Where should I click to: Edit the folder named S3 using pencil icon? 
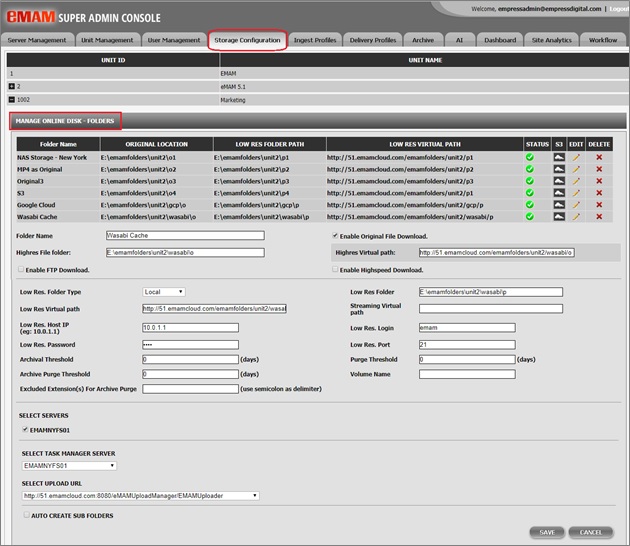point(576,193)
